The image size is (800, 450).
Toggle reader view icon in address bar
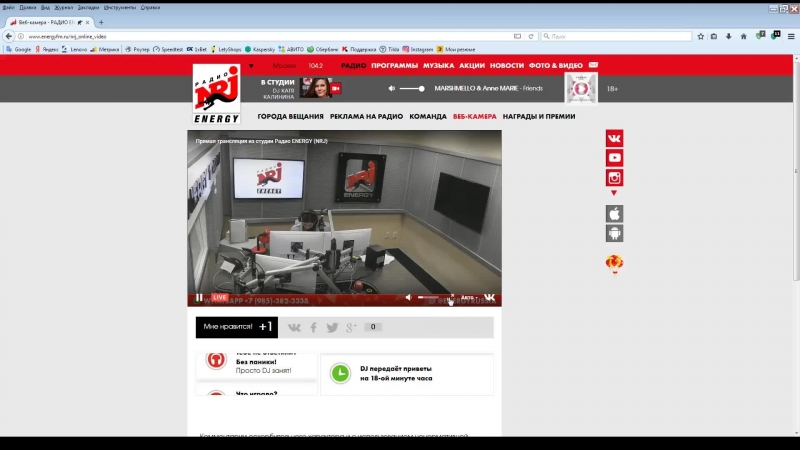tap(517, 36)
